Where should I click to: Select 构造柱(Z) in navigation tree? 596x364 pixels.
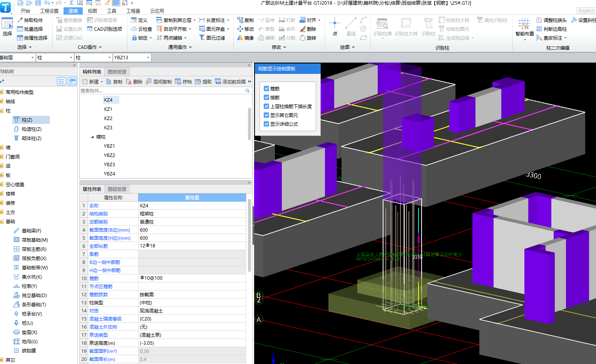click(x=32, y=129)
